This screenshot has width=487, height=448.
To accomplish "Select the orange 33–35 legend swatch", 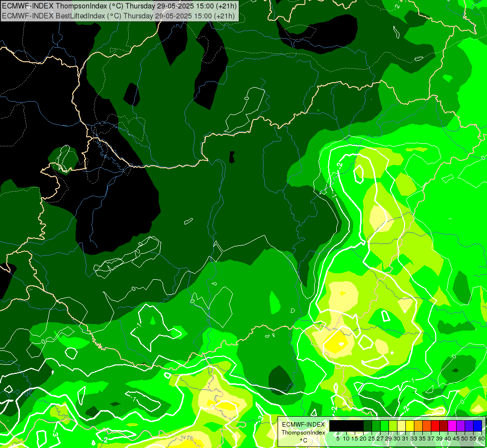I will [x=418, y=426].
